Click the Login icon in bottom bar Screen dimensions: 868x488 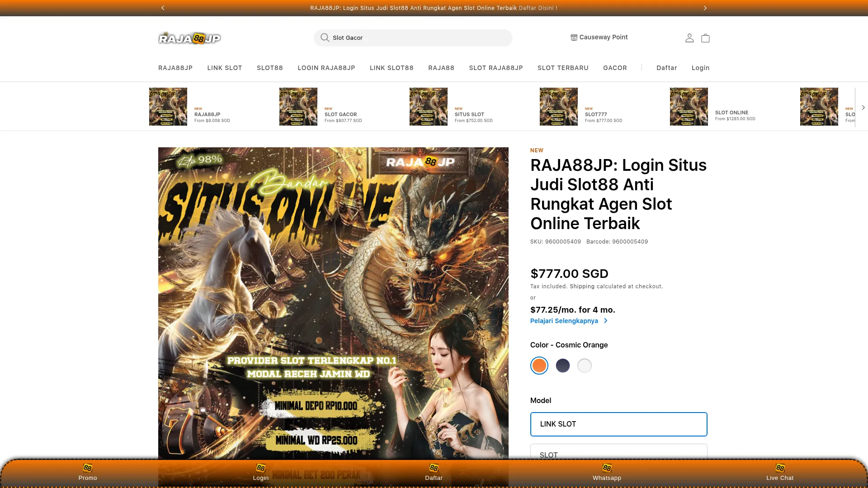coord(261,468)
